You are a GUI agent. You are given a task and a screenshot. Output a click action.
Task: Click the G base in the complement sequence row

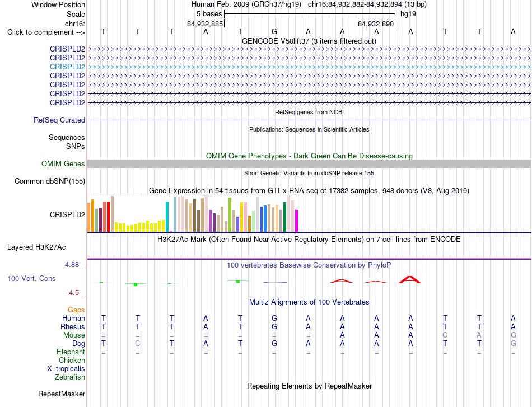click(274, 31)
